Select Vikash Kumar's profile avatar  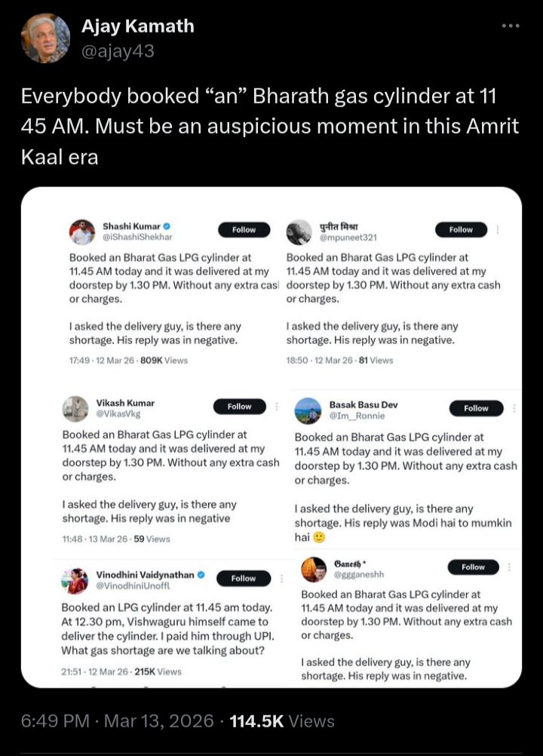[75, 408]
